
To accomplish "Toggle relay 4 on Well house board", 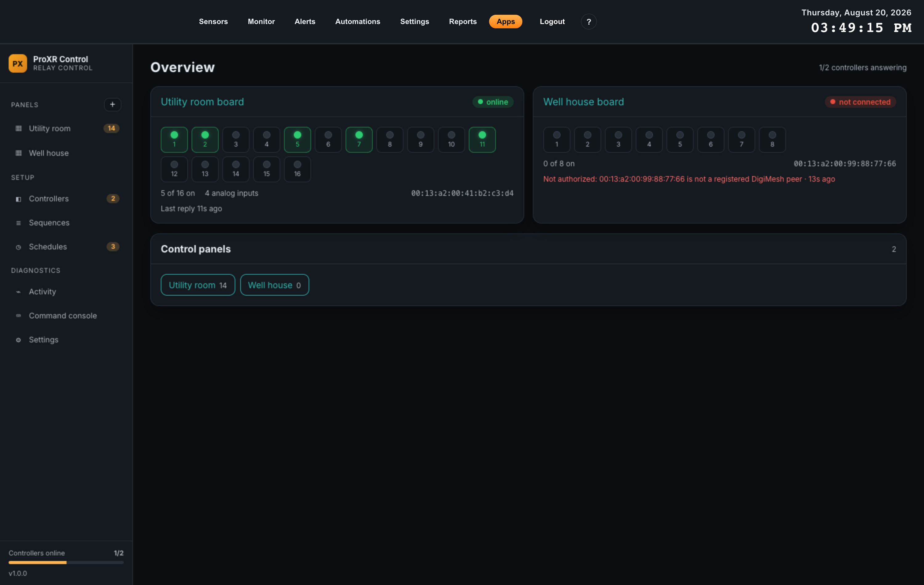I will pyautogui.click(x=649, y=140).
